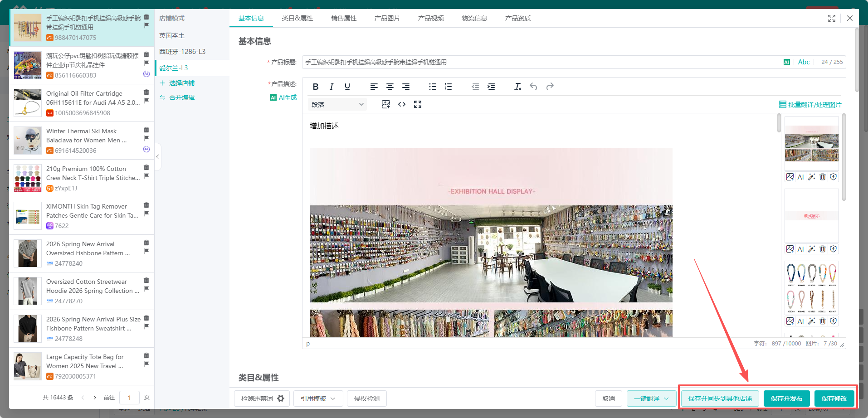
Task: Delete the Winter Thermal Ski Mask product
Action: 146,130
